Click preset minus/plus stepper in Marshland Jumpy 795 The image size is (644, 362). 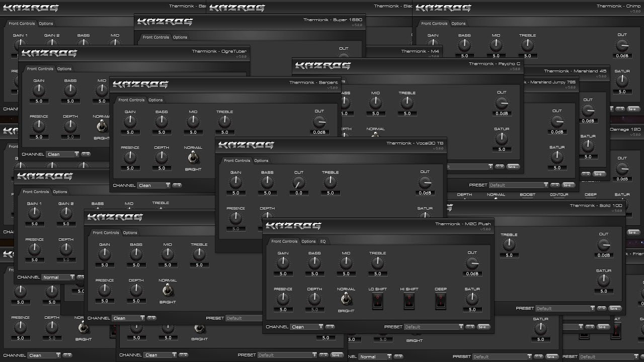pyautogui.click(x=555, y=185)
